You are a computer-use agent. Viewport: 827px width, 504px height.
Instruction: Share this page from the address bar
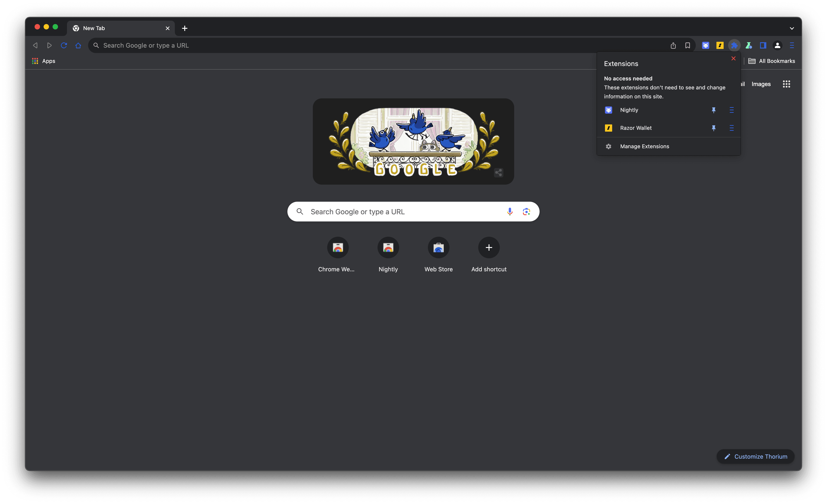point(673,45)
